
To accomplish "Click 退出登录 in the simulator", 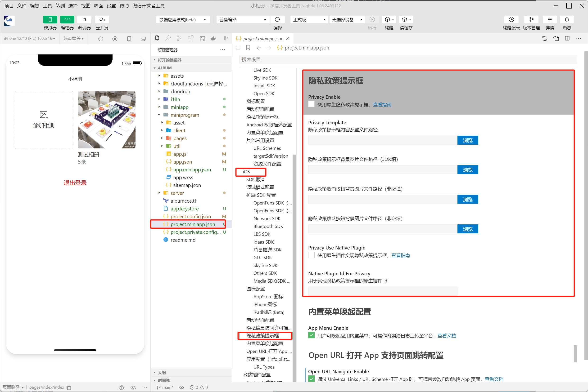I will 75,183.
